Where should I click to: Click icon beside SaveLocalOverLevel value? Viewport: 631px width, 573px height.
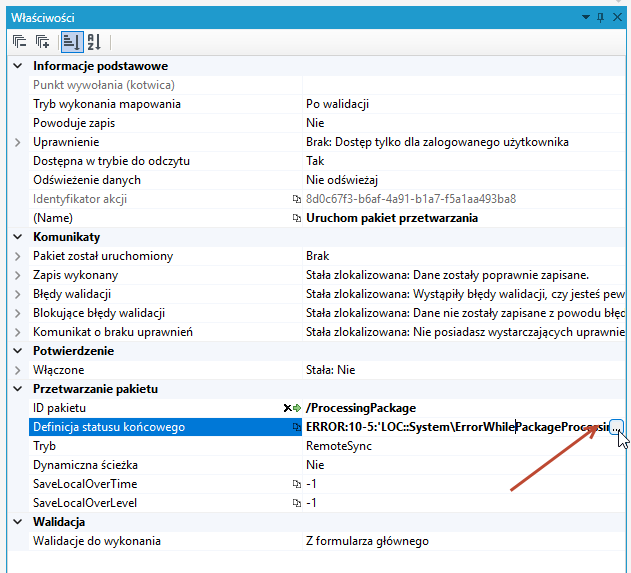tap(297, 503)
